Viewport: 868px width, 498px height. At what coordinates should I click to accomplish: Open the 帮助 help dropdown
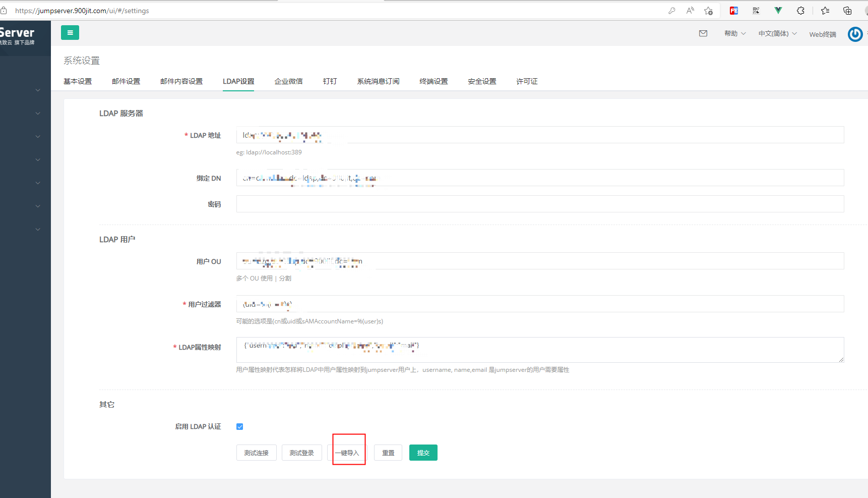[x=735, y=33]
